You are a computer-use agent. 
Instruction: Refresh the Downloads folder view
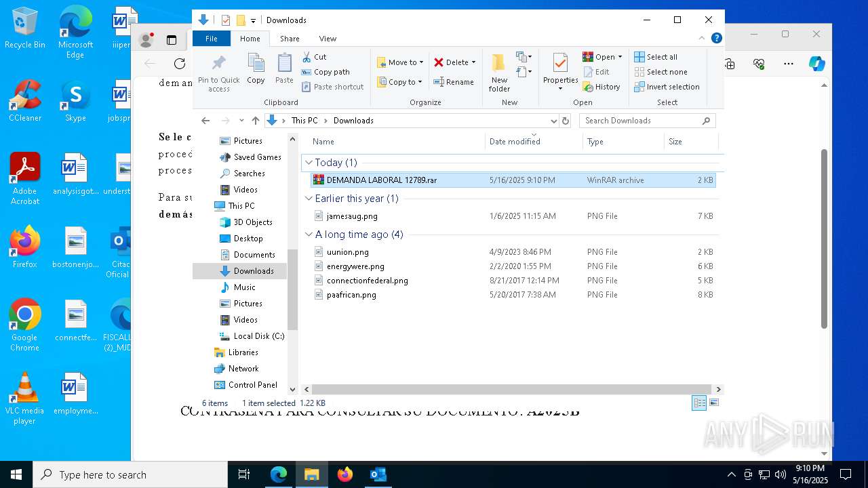click(566, 121)
